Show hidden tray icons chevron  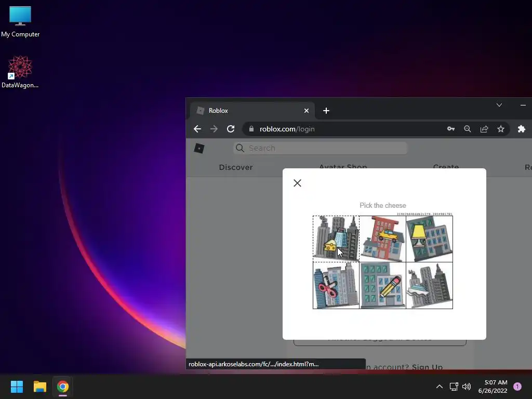[440, 387]
